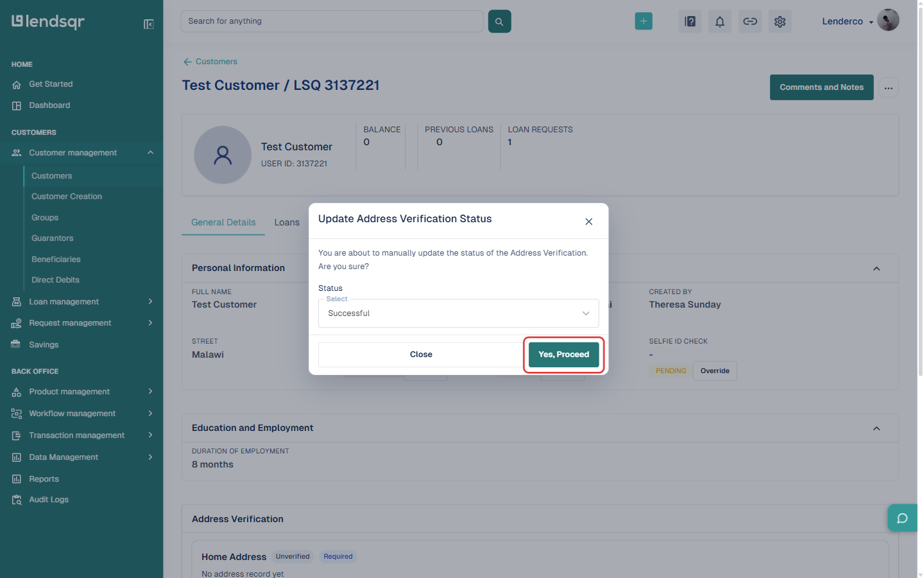
Task: Click the back arrow beside Customers
Action: click(187, 62)
